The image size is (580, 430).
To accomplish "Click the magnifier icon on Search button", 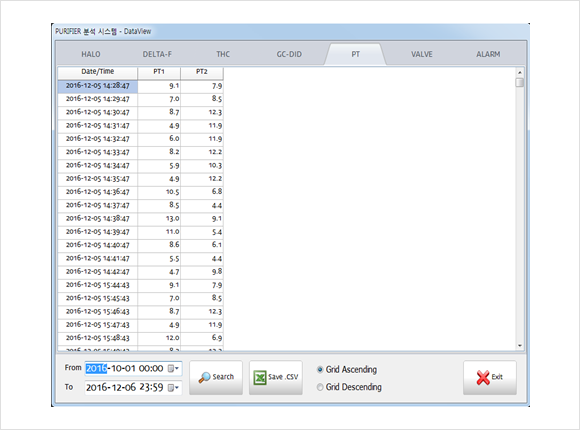I will 204,377.
